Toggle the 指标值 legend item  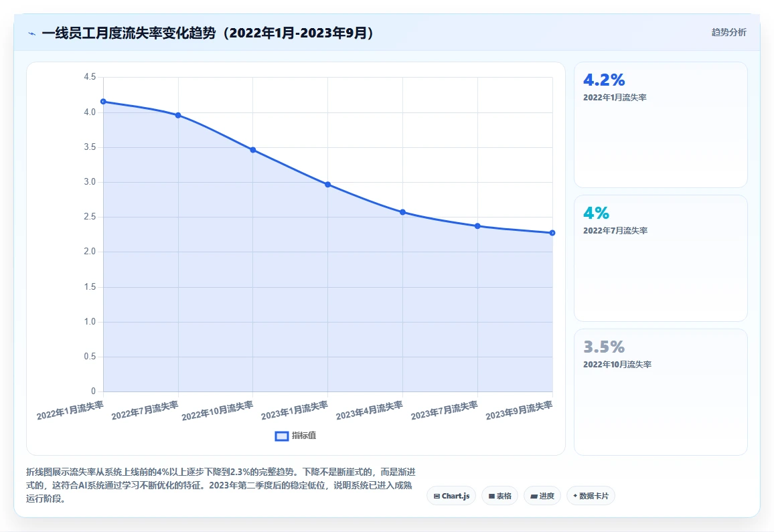point(295,436)
